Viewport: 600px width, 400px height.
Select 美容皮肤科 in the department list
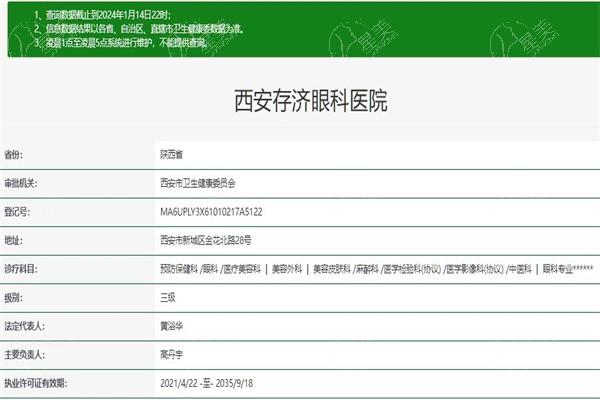332,269
